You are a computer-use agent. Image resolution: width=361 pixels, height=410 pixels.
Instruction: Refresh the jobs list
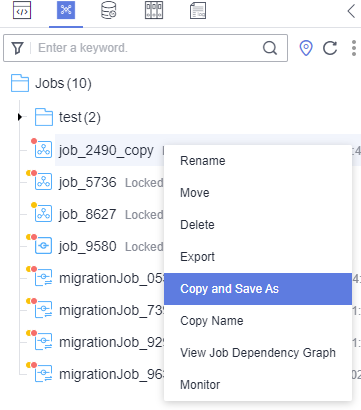tap(330, 48)
